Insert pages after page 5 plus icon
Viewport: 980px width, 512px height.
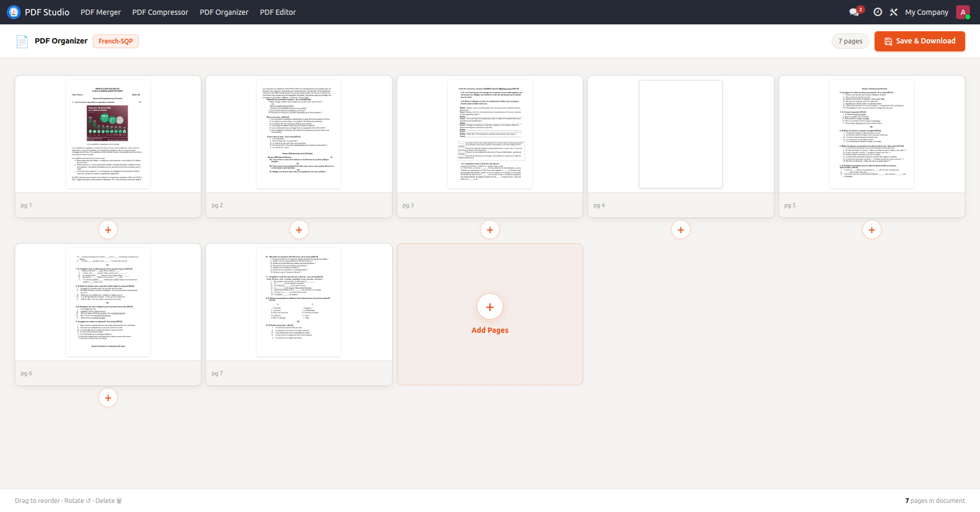(872, 230)
